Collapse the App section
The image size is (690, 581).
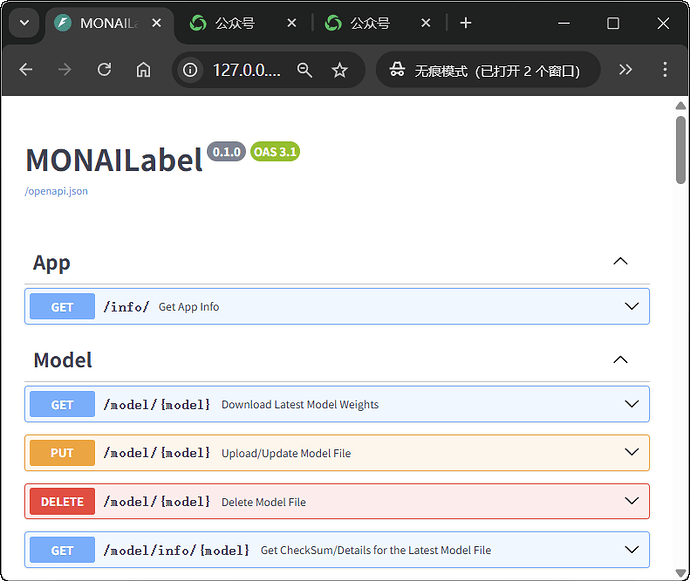tap(620, 262)
